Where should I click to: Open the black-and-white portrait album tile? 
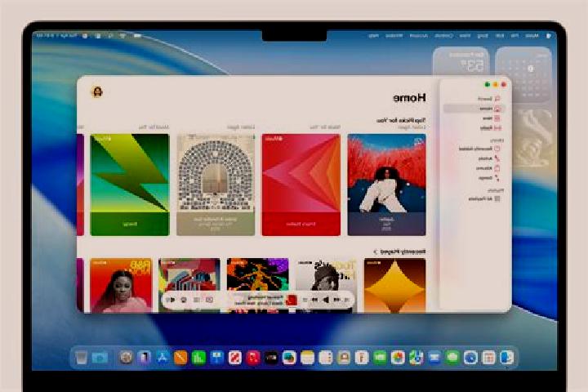pyautogui.click(x=326, y=274)
